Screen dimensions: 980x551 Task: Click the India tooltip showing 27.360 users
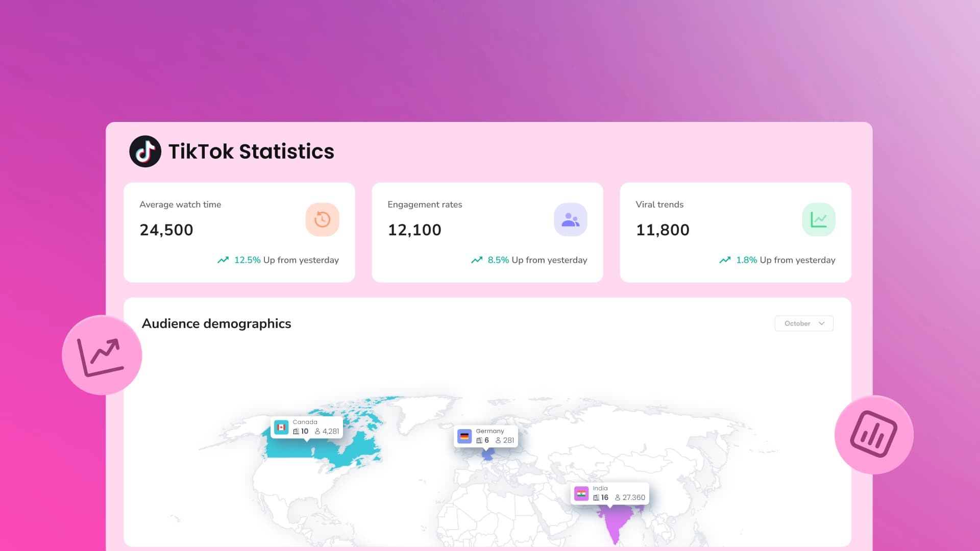click(610, 493)
